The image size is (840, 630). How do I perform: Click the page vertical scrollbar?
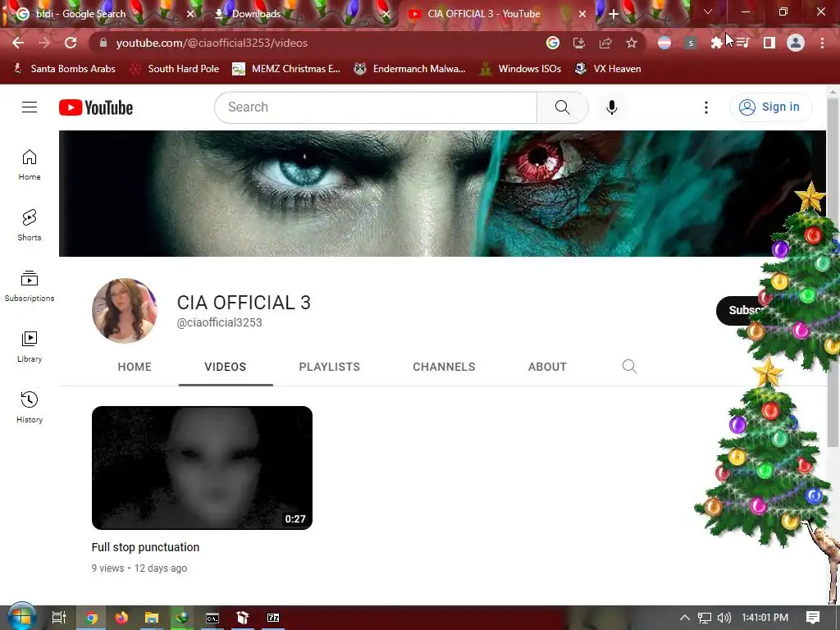tap(833, 273)
